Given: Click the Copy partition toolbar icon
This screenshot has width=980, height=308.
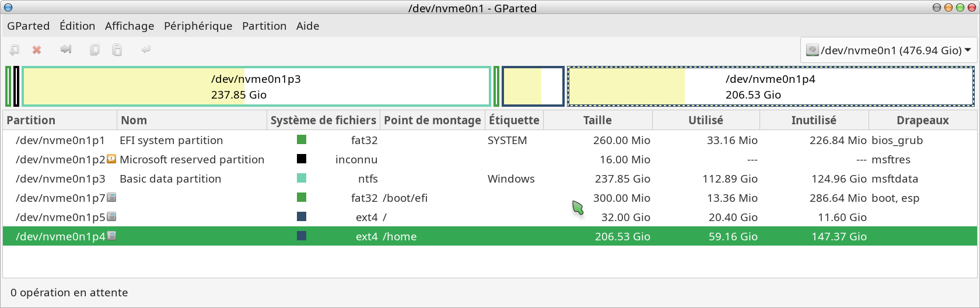Looking at the screenshot, I should point(94,50).
